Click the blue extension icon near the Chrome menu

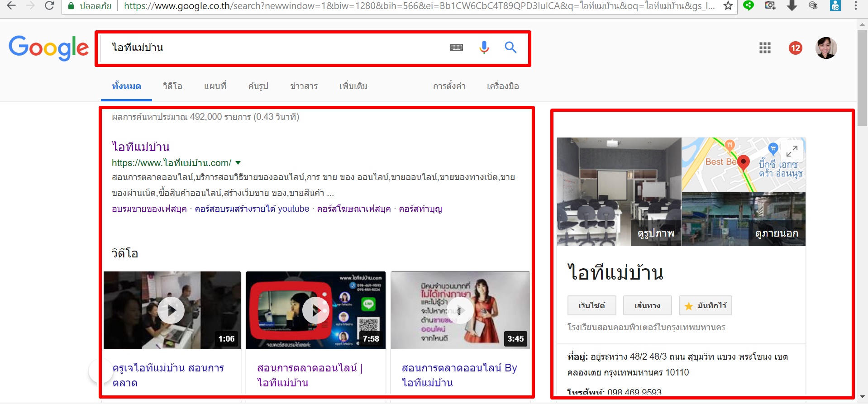coord(835,5)
